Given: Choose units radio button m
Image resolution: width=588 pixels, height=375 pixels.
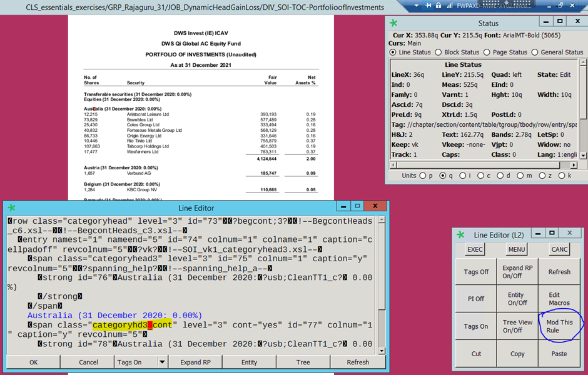Looking at the screenshot, I should [x=520, y=176].
